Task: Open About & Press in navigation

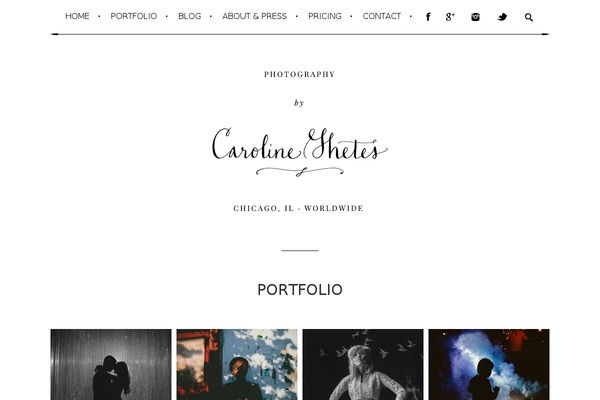Action: [x=254, y=16]
